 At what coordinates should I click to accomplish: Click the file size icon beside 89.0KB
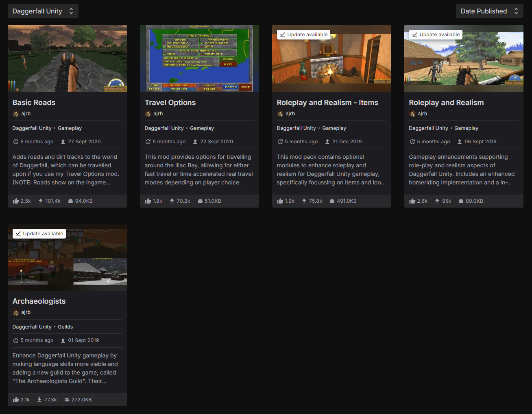(461, 201)
